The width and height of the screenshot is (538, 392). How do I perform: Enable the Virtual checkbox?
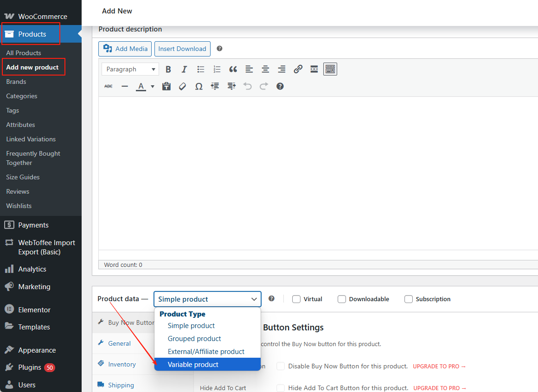pos(296,299)
